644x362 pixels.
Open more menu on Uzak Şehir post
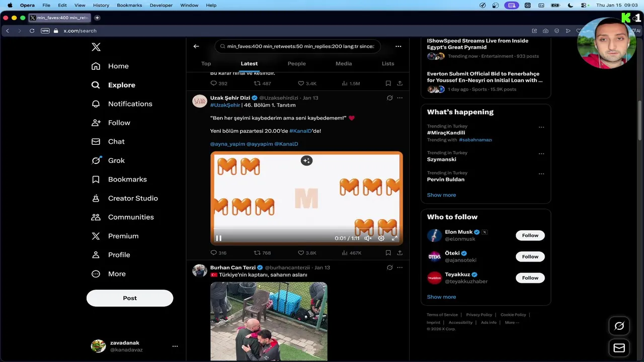coord(399,98)
